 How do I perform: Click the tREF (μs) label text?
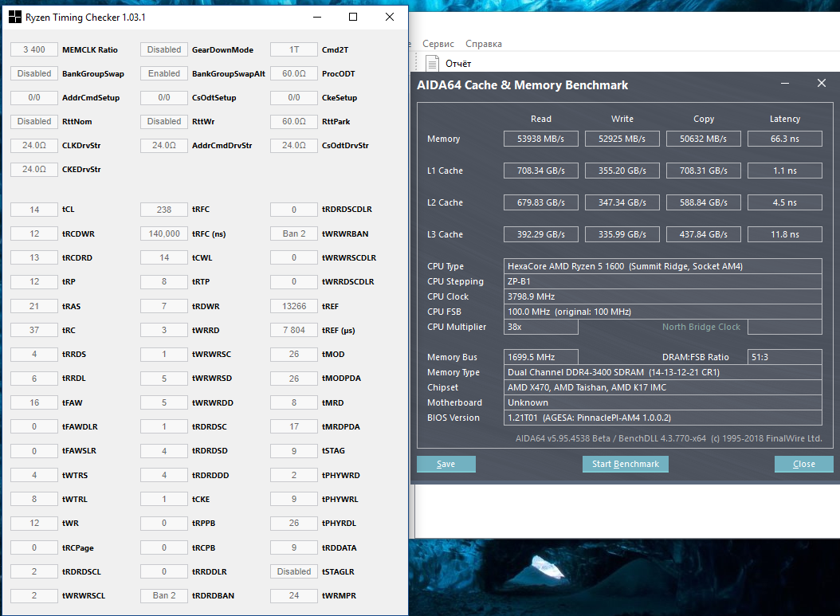coord(338,331)
